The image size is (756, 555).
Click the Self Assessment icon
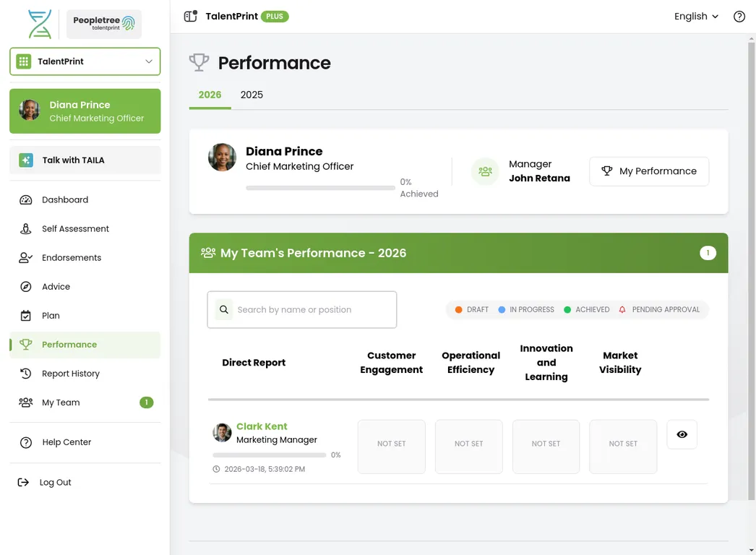(x=25, y=228)
